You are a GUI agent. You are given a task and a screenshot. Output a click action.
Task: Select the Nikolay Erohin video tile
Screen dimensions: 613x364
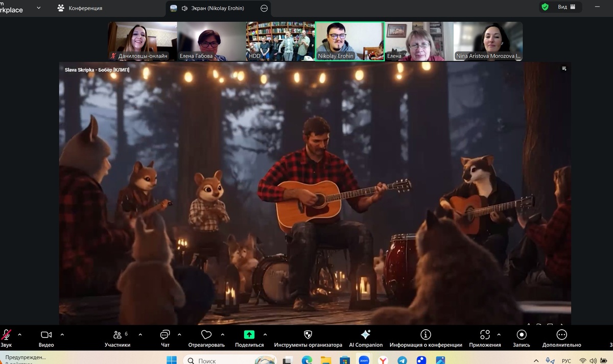pyautogui.click(x=349, y=41)
